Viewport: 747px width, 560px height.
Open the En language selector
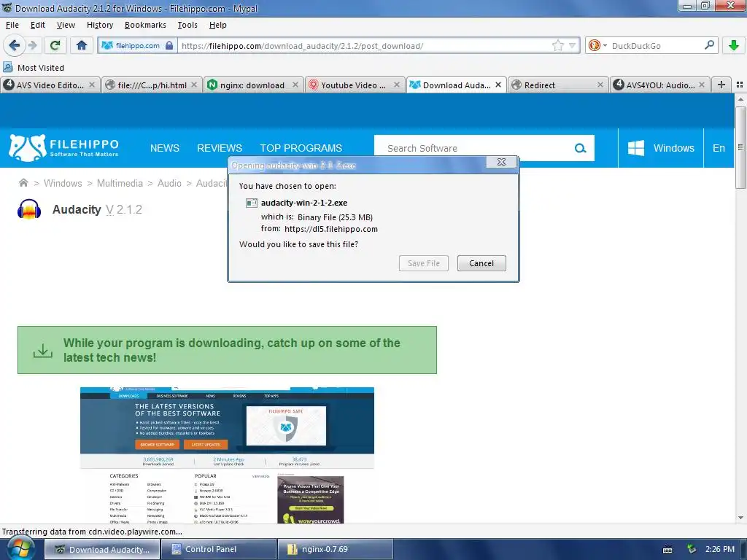coord(719,148)
